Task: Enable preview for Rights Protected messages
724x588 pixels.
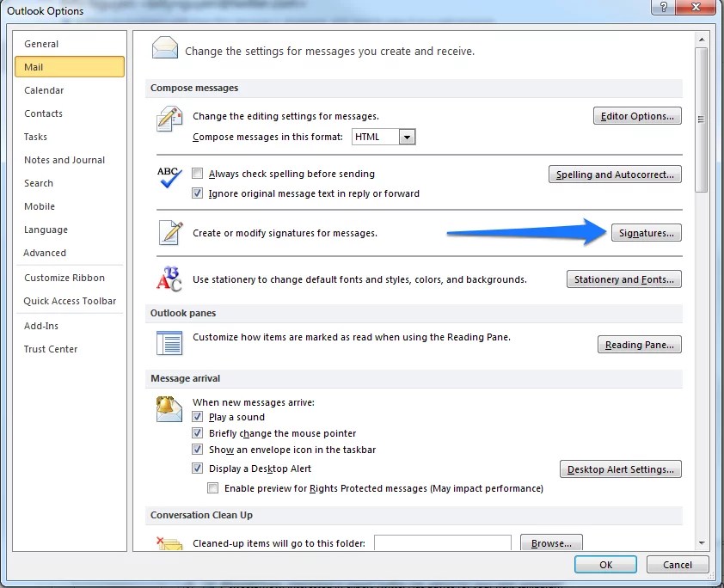Action: pos(213,487)
